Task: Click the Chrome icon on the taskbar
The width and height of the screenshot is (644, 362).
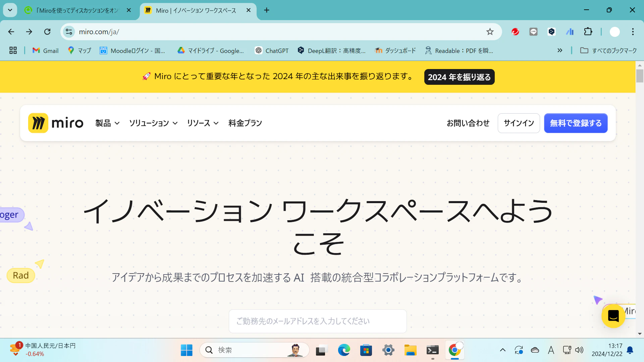Action: [455, 350]
